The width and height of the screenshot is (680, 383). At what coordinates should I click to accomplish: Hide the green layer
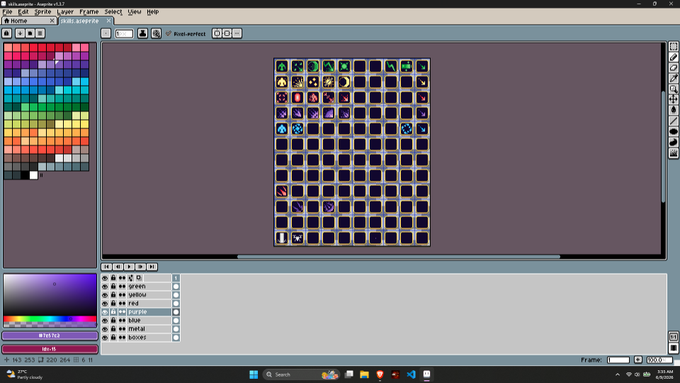pyautogui.click(x=105, y=286)
